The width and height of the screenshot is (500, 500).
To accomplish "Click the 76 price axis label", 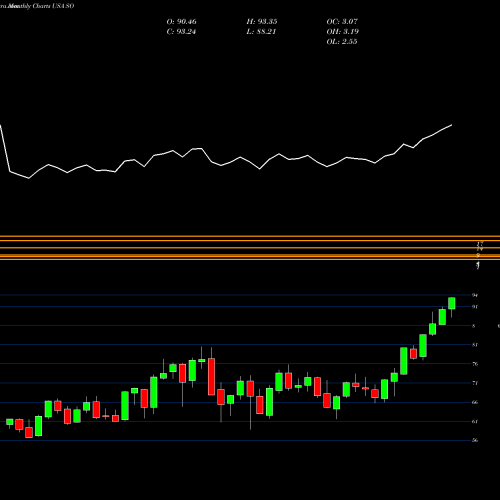I will click(475, 364).
